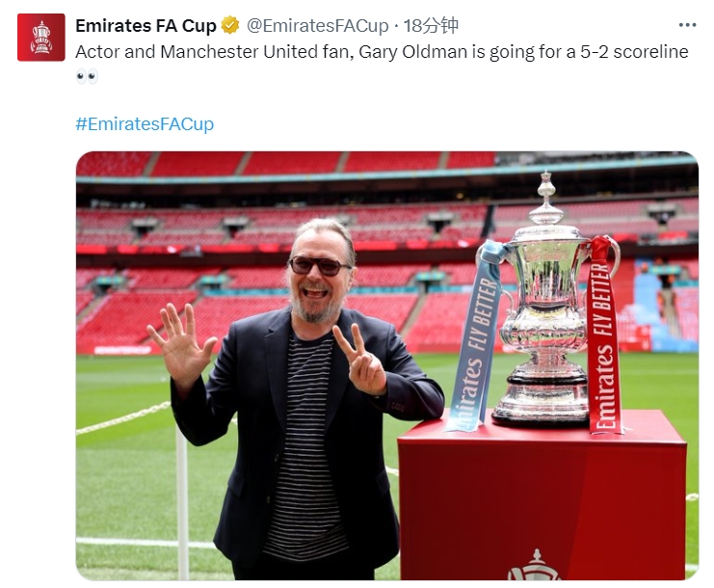
Task: Open the @EmiratesFACup handle link
Action: (317, 26)
